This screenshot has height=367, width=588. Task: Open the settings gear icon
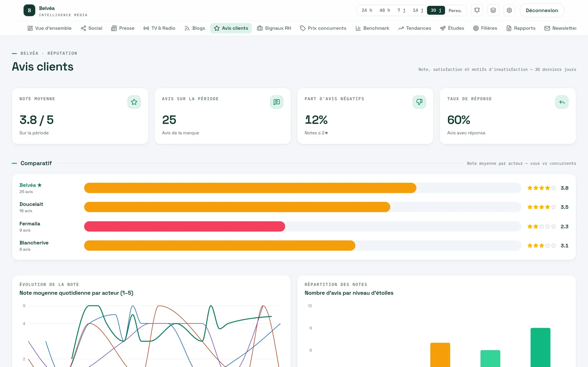pos(509,10)
